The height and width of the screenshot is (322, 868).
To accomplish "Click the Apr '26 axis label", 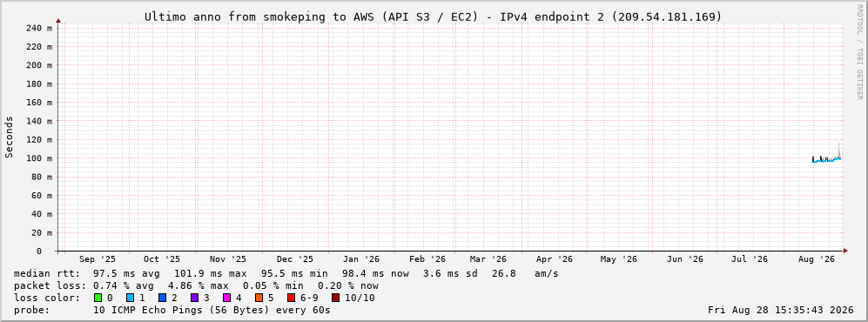I will point(554,259).
